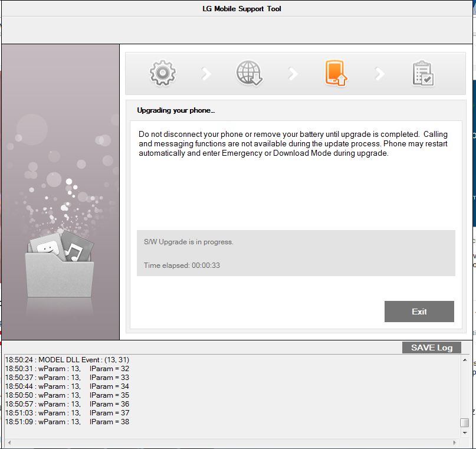Click the horizontal scroll left arrow in log
Image resolution: width=476 pixels, height=449 pixels.
pyautogui.click(x=9, y=443)
